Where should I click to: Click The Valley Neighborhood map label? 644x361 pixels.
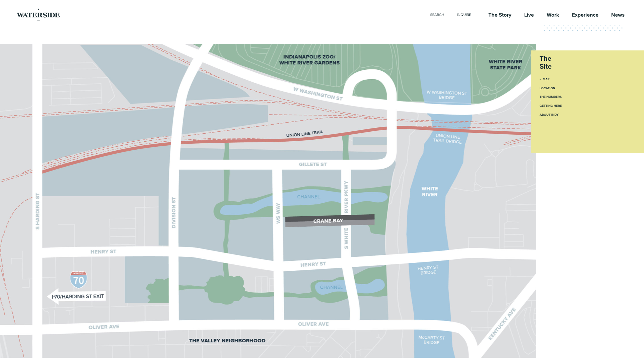227,341
